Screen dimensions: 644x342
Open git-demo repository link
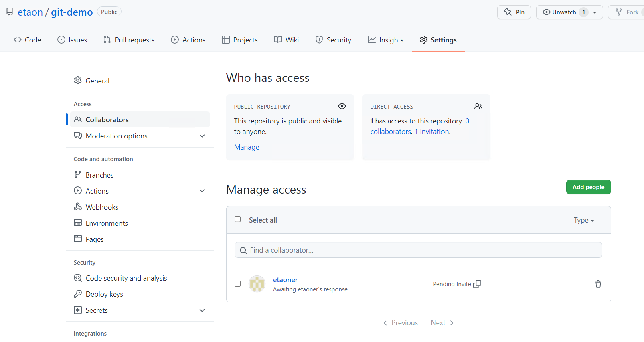72,12
